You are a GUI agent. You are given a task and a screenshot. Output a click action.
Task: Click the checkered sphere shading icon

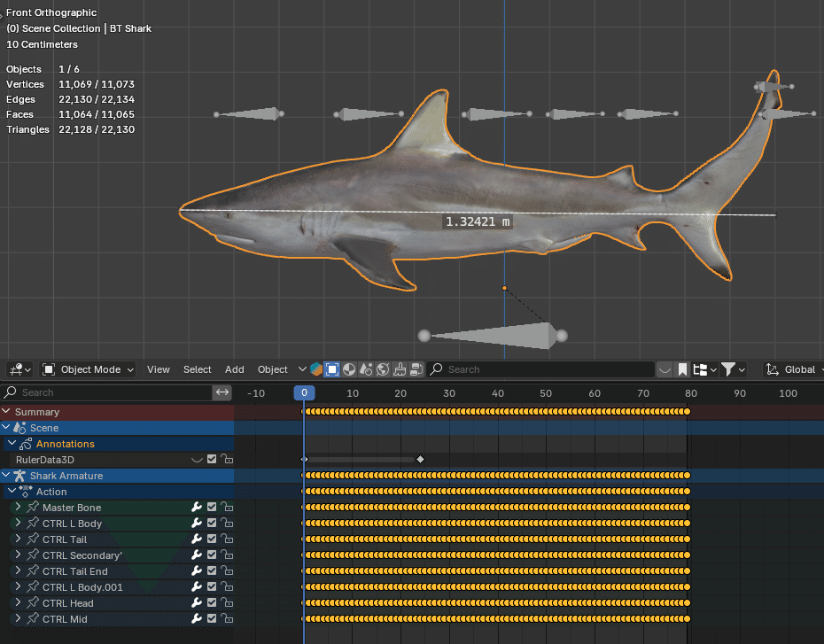coord(349,369)
